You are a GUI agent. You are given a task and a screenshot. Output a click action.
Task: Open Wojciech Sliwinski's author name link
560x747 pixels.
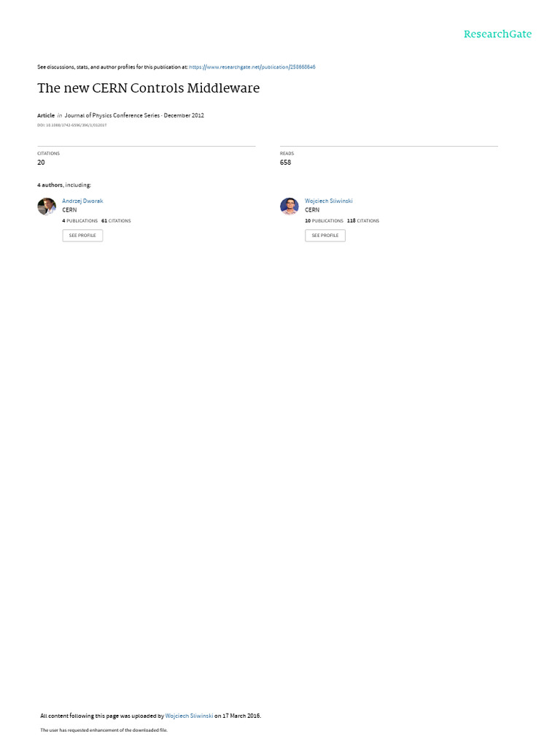[329, 201]
